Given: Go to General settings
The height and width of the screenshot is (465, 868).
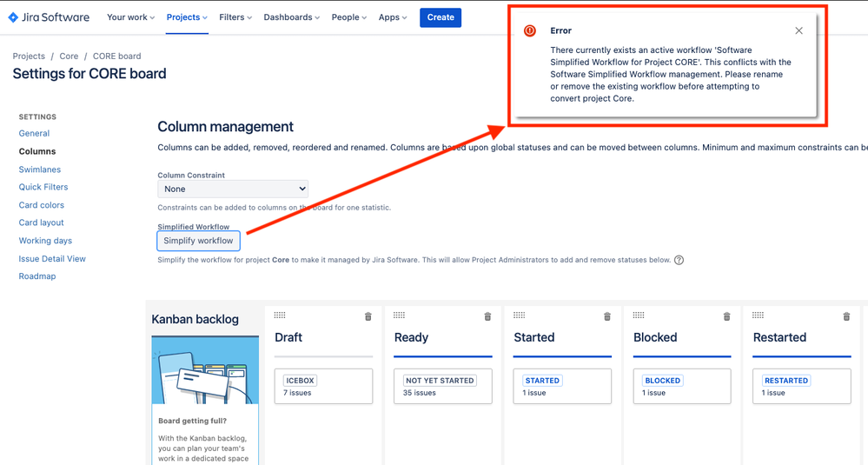Looking at the screenshot, I should click(35, 133).
